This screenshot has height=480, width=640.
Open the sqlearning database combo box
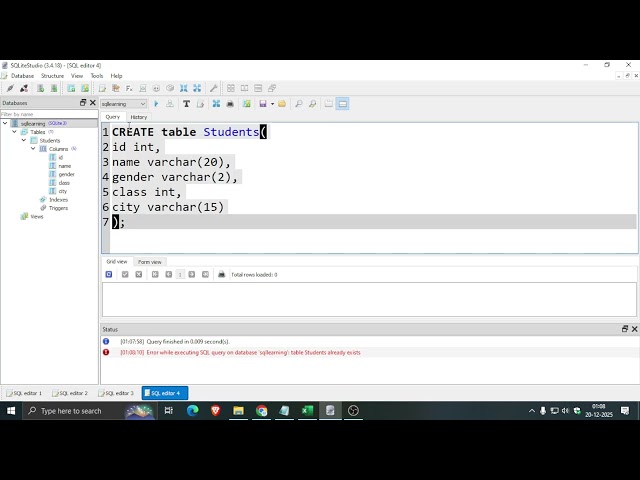tap(124, 104)
